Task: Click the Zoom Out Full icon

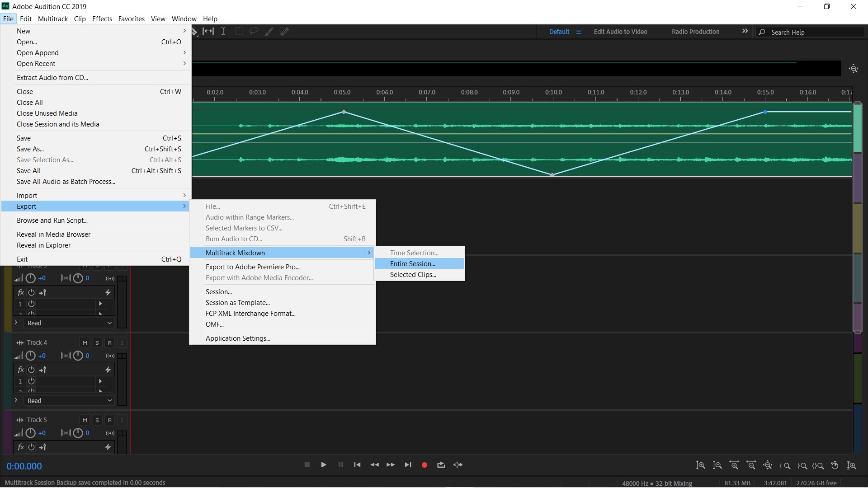Action: (x=768, y=465)
